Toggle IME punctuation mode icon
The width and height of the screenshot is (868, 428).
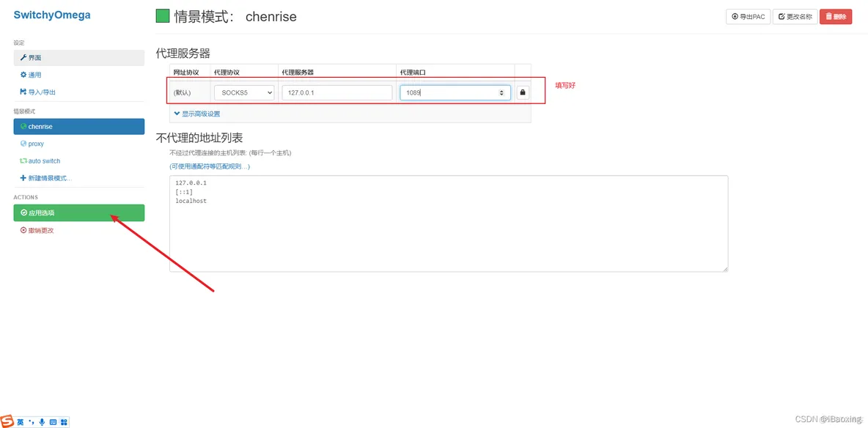(x=31, y=422)
